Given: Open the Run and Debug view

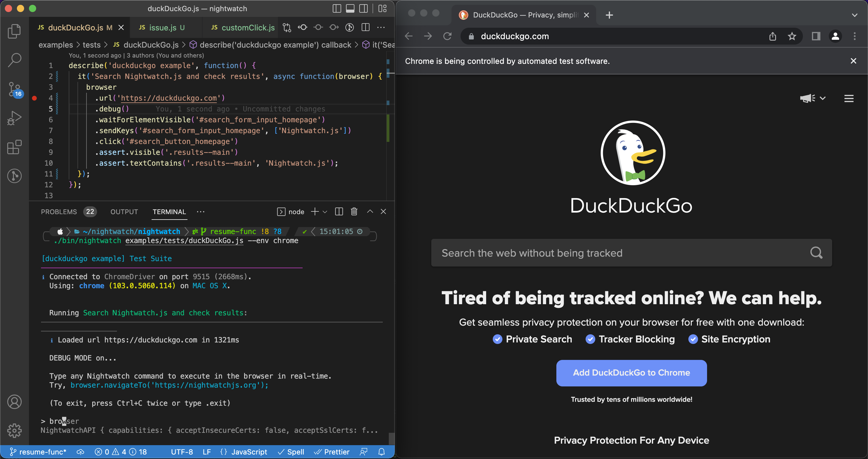Looking at the screenshot, I should pyautogui.click(x=14, y=118).
